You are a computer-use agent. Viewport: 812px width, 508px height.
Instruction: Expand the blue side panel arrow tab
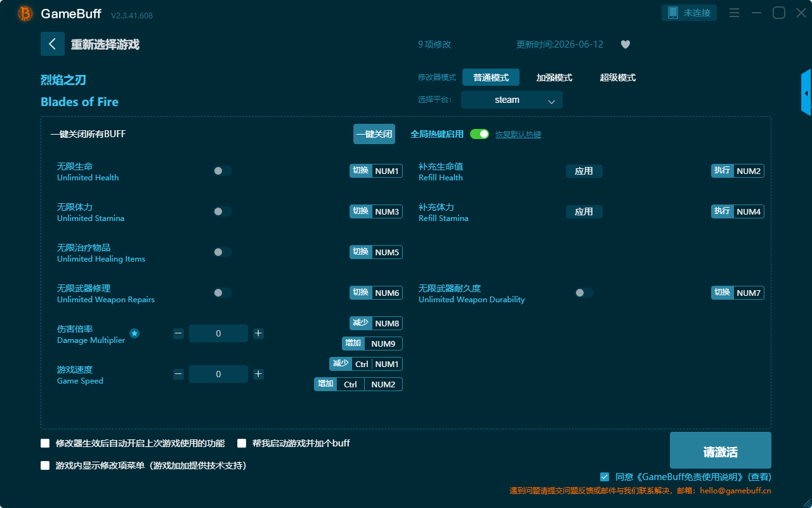click(806, 93)
